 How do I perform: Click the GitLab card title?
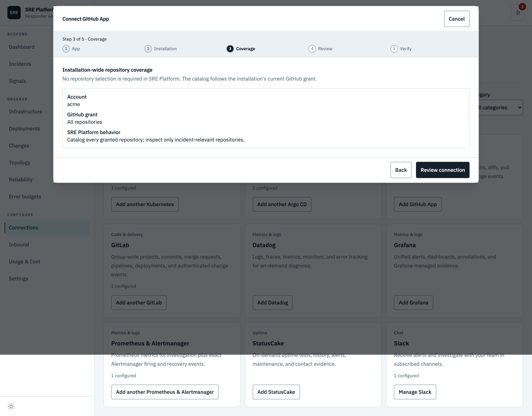point(120,245)
